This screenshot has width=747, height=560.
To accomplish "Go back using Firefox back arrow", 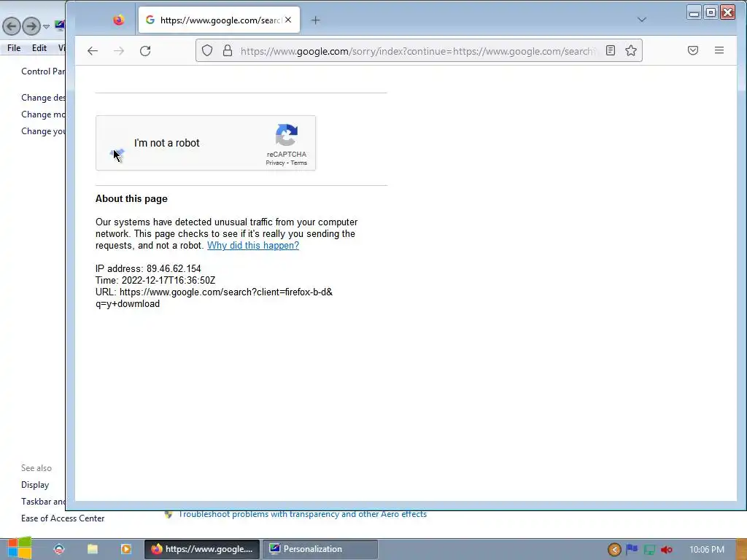I will click(93, 51).
